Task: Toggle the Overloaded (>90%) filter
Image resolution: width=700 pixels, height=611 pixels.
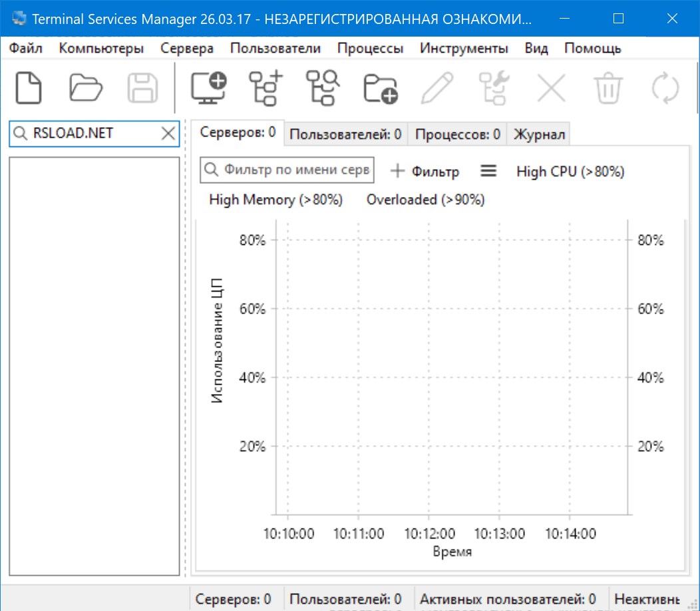Action: click(x=425, y=200)
